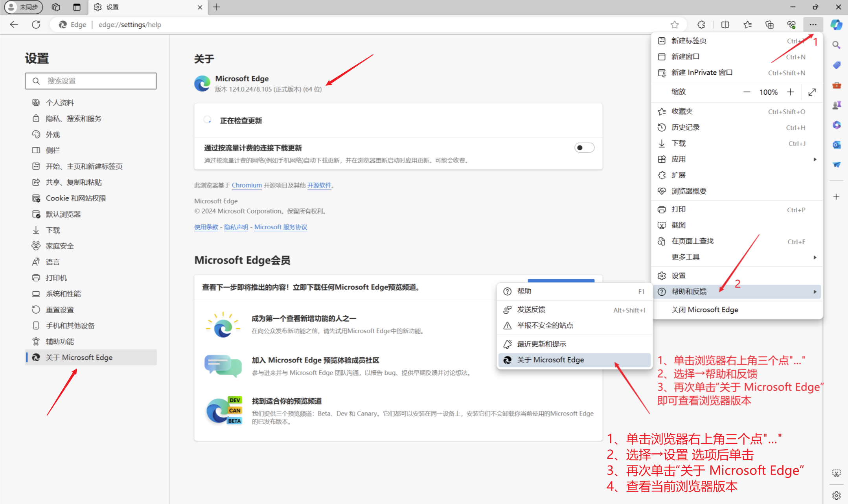848x504 pixels.
Task: Select Send feedback in submenu
Action: (x=574, y=310)
